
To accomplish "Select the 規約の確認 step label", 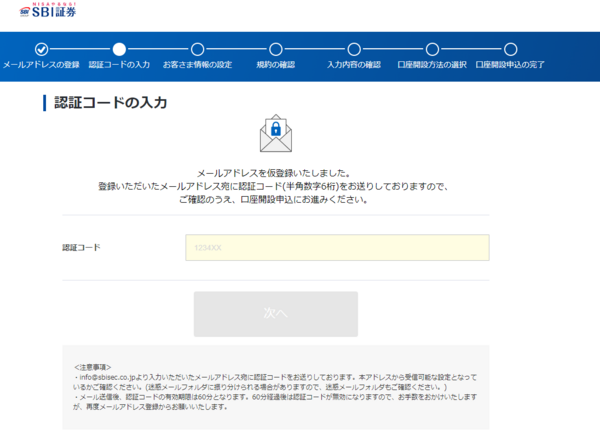I will [x=276, y=65].
